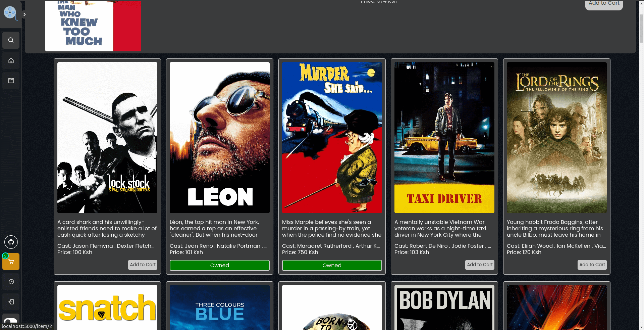Click 'Cast: Elijah Wood, Ian McKellen' text
This screenshot has width=644, height=330.
[556, 246]
